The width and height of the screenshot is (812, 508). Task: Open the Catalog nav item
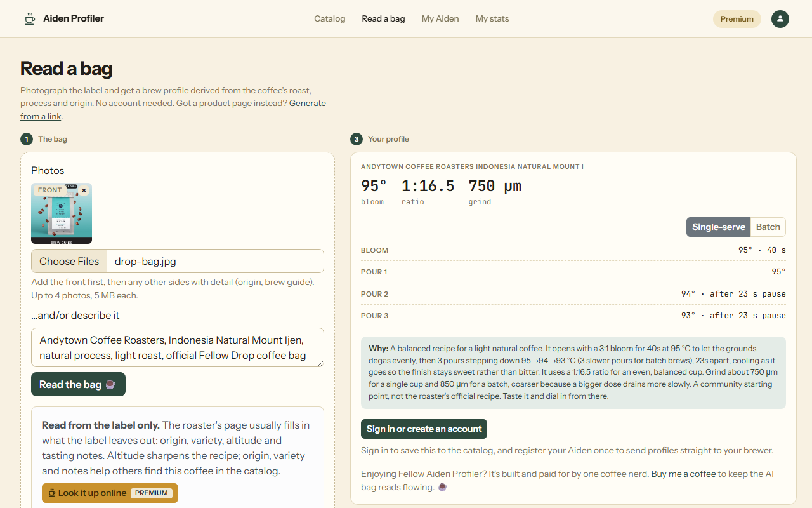point(330,19)
